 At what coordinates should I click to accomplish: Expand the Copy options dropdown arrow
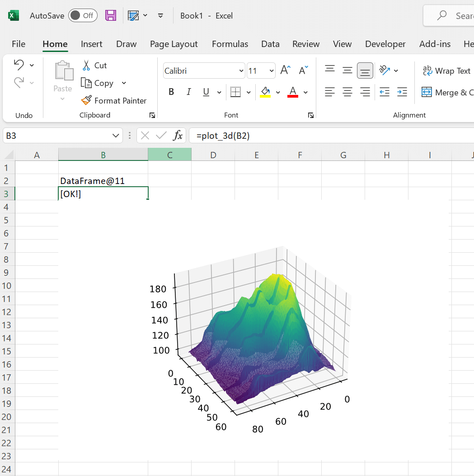pyautogui.click(x=124, y=83)
